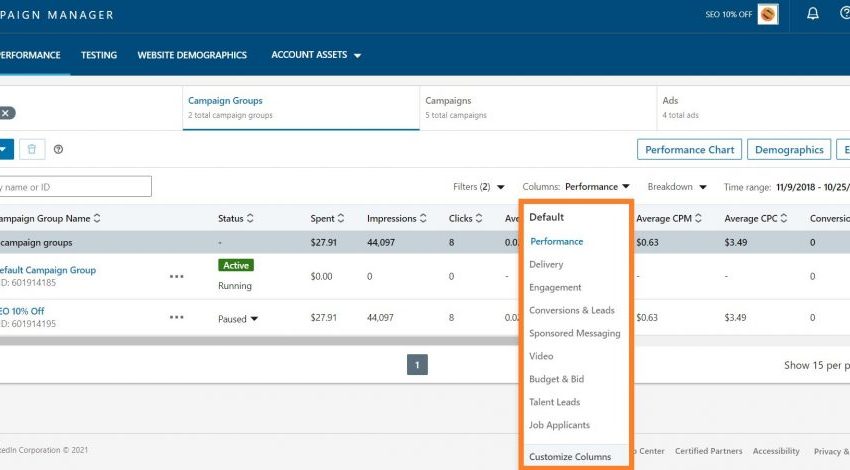
Task: Click total Impressions 44,097 in summary row
Action: tap(381, 242)
